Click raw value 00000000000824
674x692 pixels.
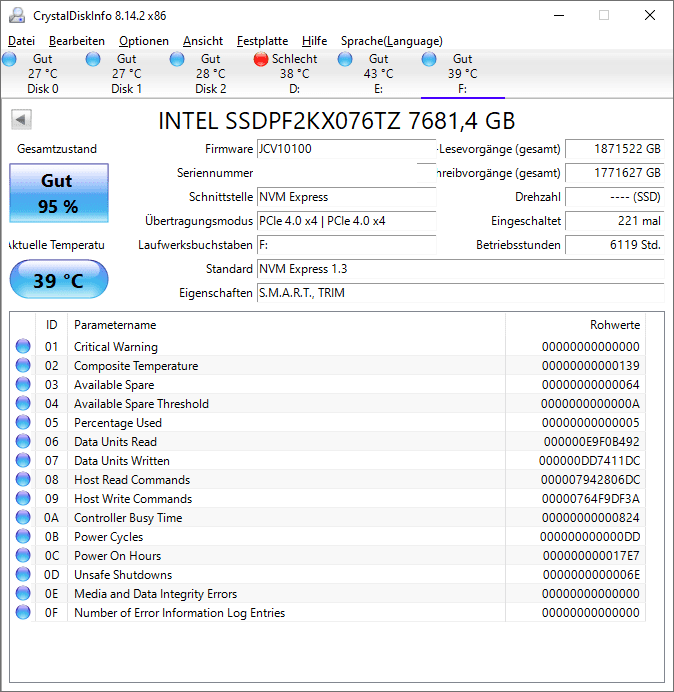point(591,518)
